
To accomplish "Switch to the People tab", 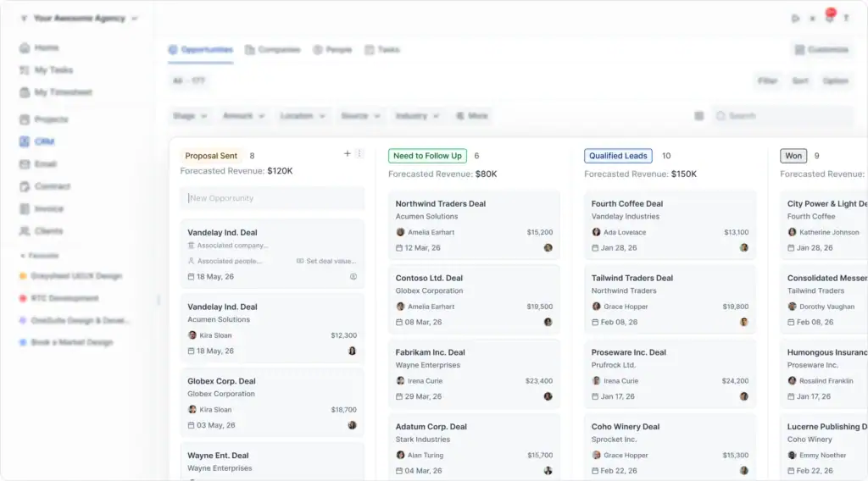I will (x=332, y=50).
